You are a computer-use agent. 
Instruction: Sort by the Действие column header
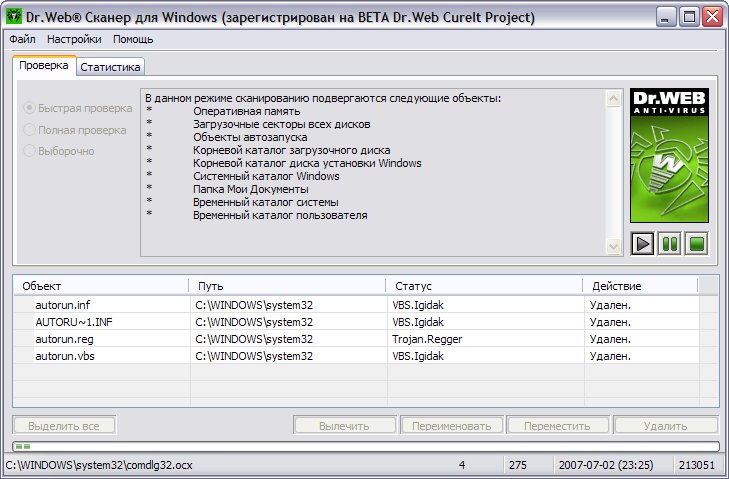click(x=640, y=286)
